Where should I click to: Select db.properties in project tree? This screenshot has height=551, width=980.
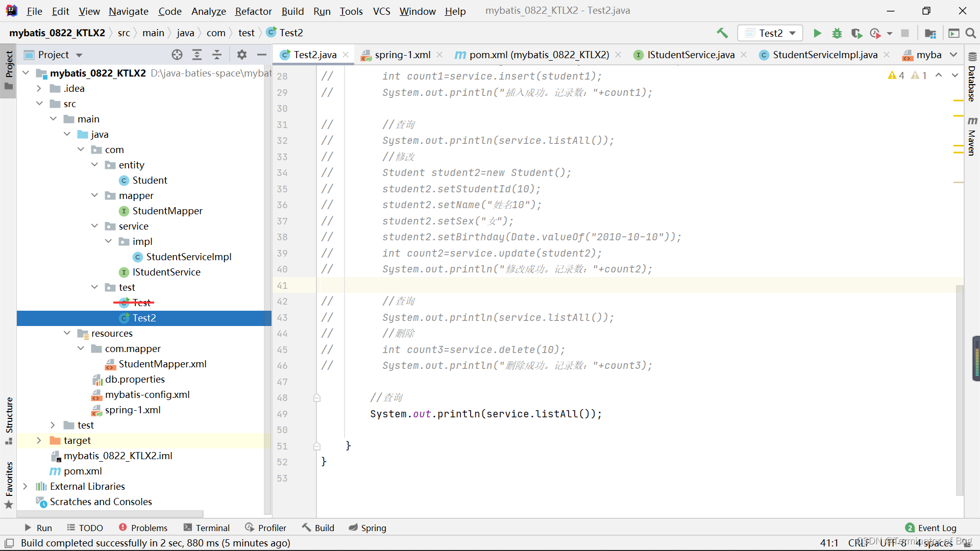tap(135, 379)
